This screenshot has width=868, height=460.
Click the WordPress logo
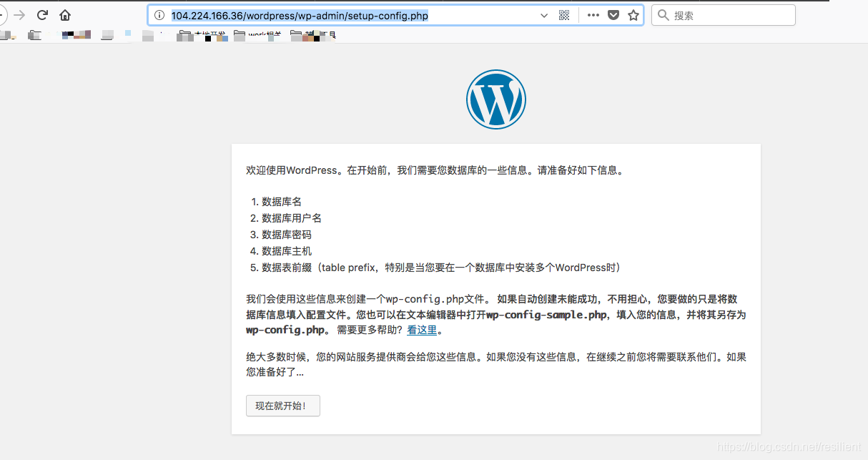click(496, 99)
